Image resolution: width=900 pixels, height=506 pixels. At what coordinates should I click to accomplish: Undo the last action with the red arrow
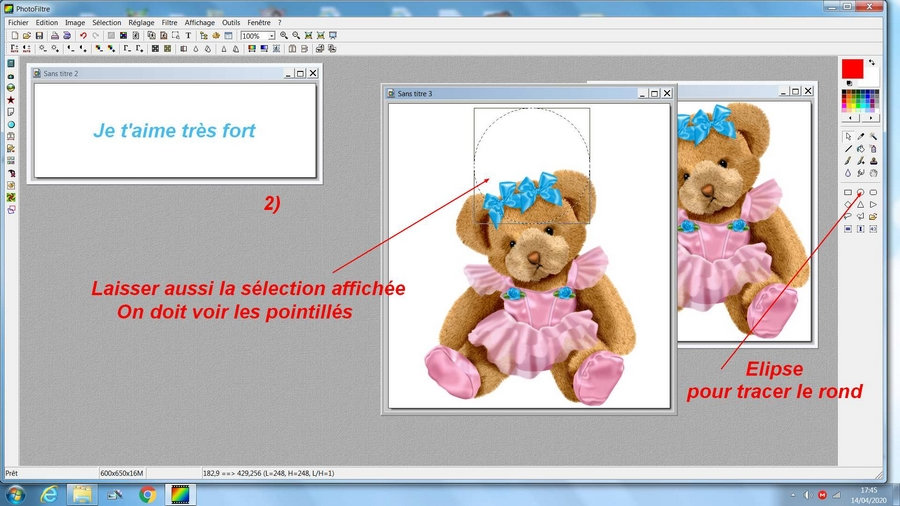point(83,36)
